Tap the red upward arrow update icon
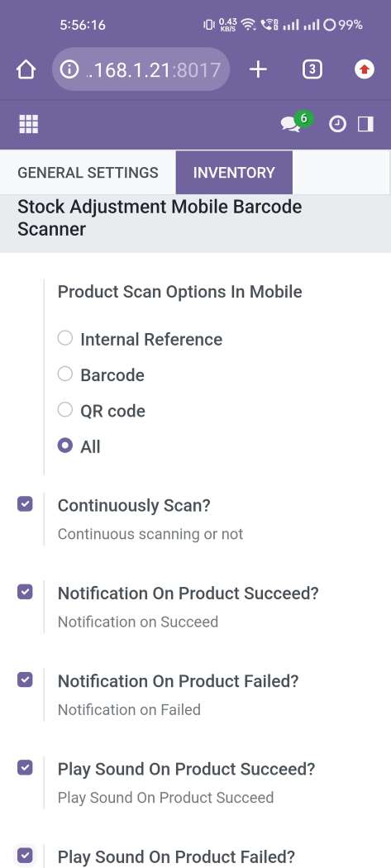 (x=365, y=69)
